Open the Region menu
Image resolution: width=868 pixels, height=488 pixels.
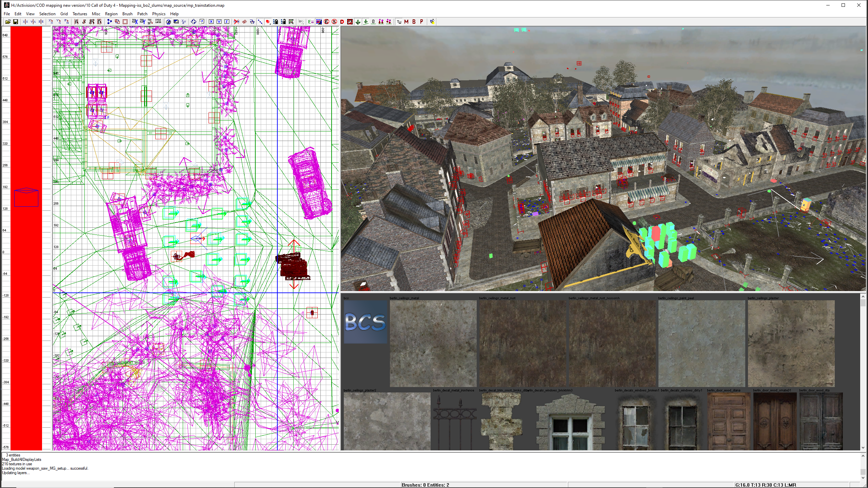pyautogui.click(x=111, y=14)
